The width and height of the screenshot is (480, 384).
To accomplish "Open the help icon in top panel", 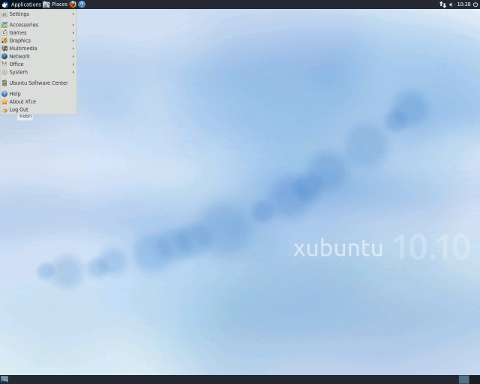I will coord(82,4).
